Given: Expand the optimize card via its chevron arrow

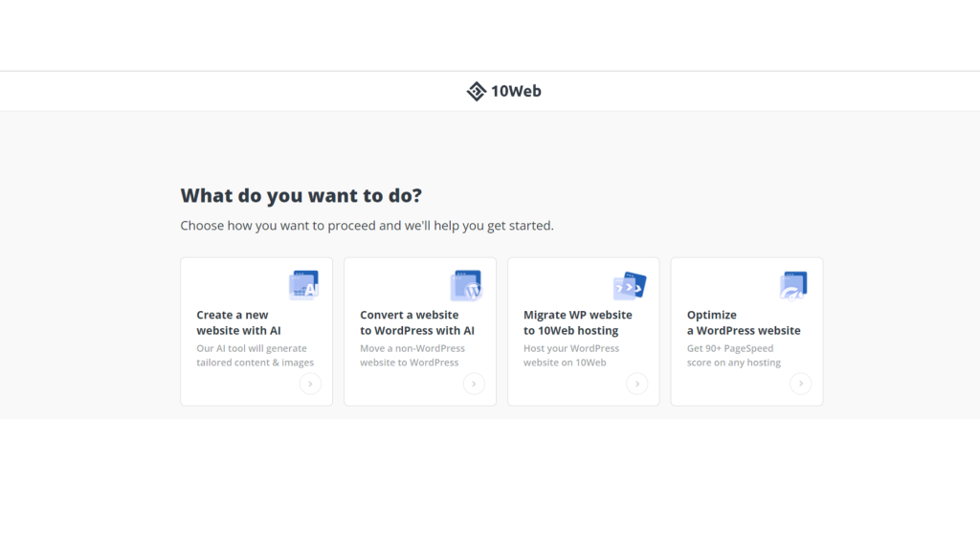Looking at the screenshot, I should 801,384.
